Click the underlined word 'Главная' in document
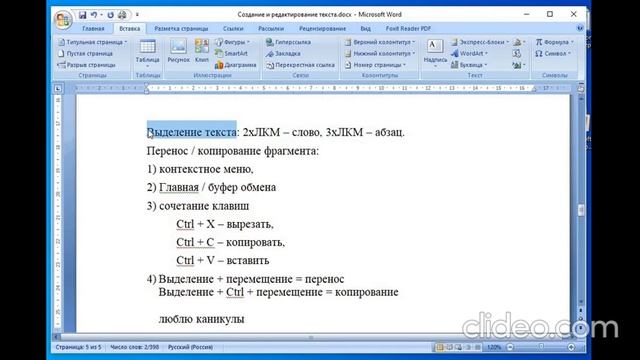Screen dimensions: 640x360 179,187
